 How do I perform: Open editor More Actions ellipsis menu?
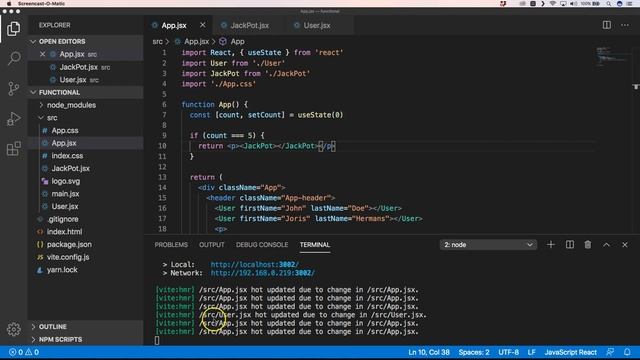pos(625,25)
